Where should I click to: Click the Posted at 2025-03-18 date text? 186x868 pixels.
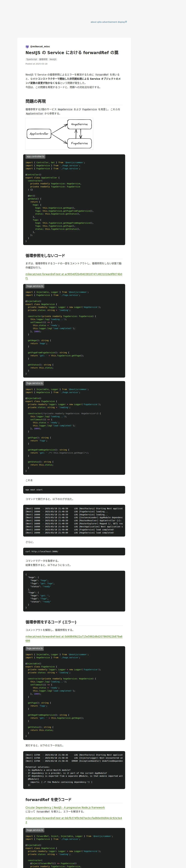(37, 64)
